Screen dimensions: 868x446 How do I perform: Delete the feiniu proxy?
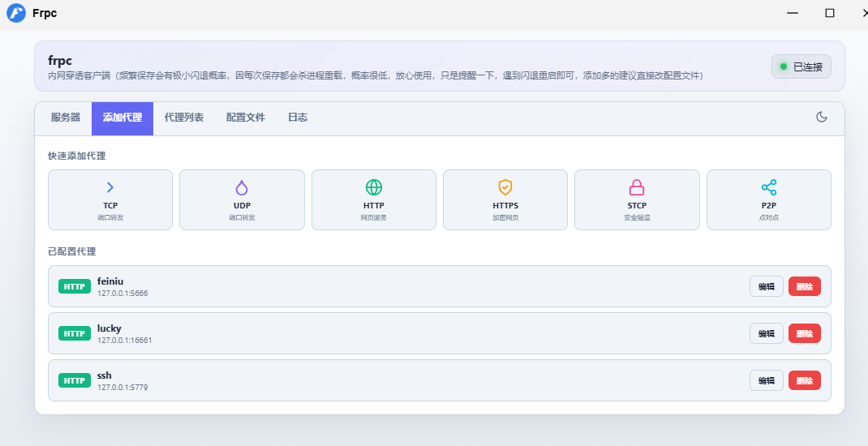(x=805, y=286)
